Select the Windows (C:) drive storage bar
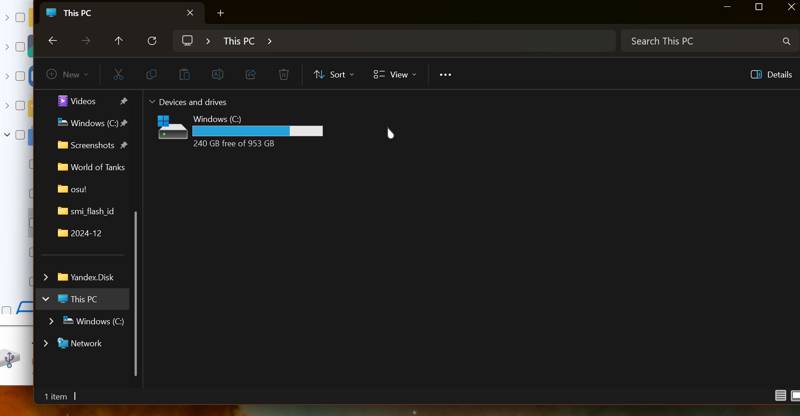 [258, 131]
